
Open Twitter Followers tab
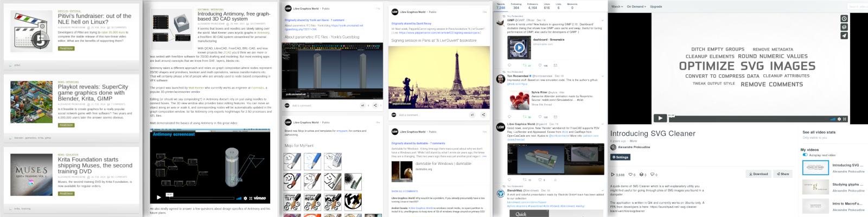pyautogui.click(x=533, y=7)
